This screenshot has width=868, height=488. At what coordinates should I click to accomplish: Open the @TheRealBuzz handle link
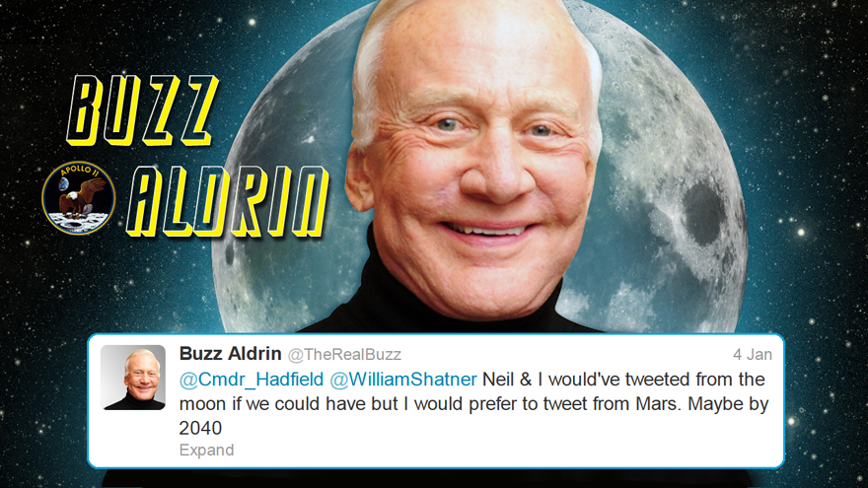344,354
